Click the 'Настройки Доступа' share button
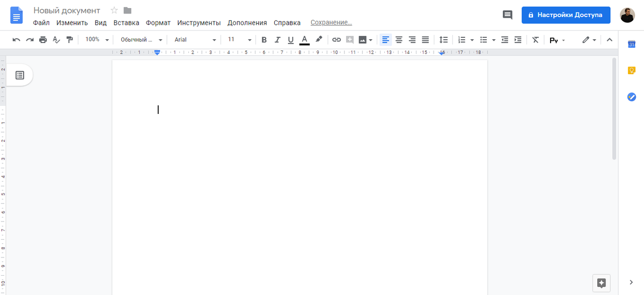 click(566, 15)
